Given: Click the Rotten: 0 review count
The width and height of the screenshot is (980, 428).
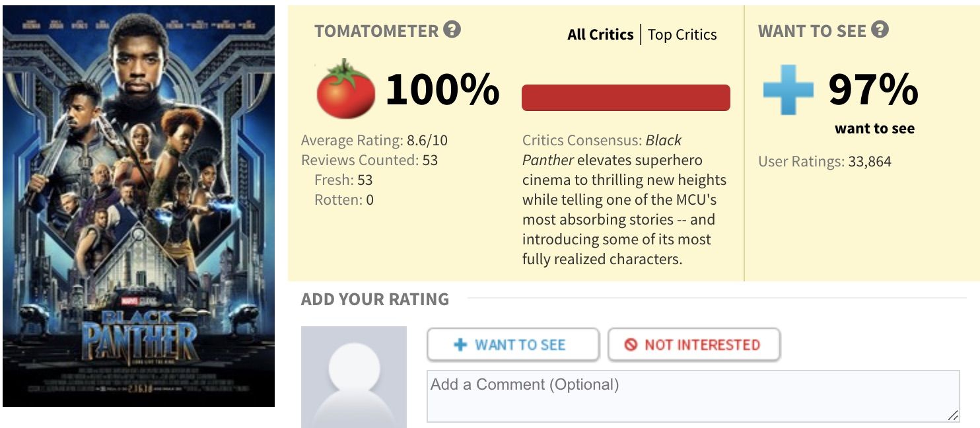Looking at the screenshot, I should coord(344,199).
